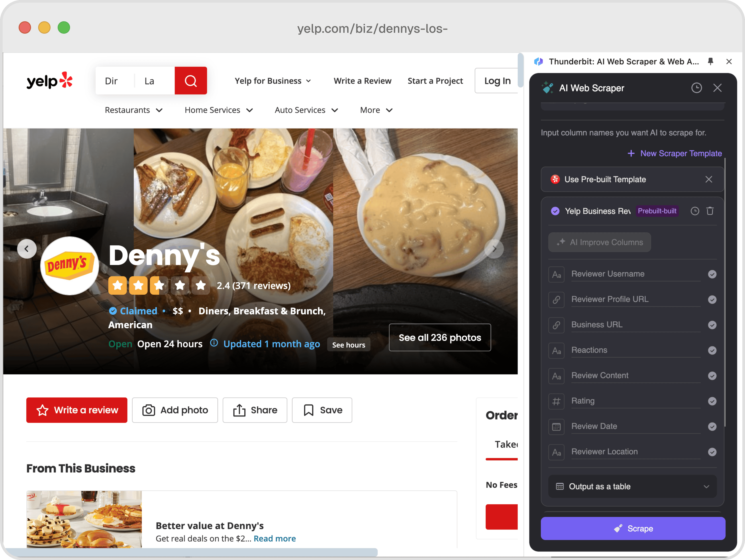Click the Rating hash/number icon
Viewport: 745px width, 560px height.
point(556,401)
